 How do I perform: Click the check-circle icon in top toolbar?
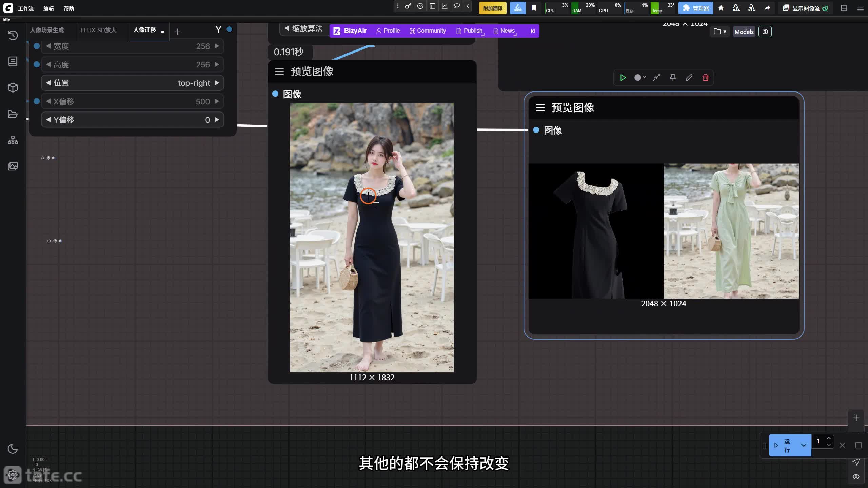(x=420, y=6)
